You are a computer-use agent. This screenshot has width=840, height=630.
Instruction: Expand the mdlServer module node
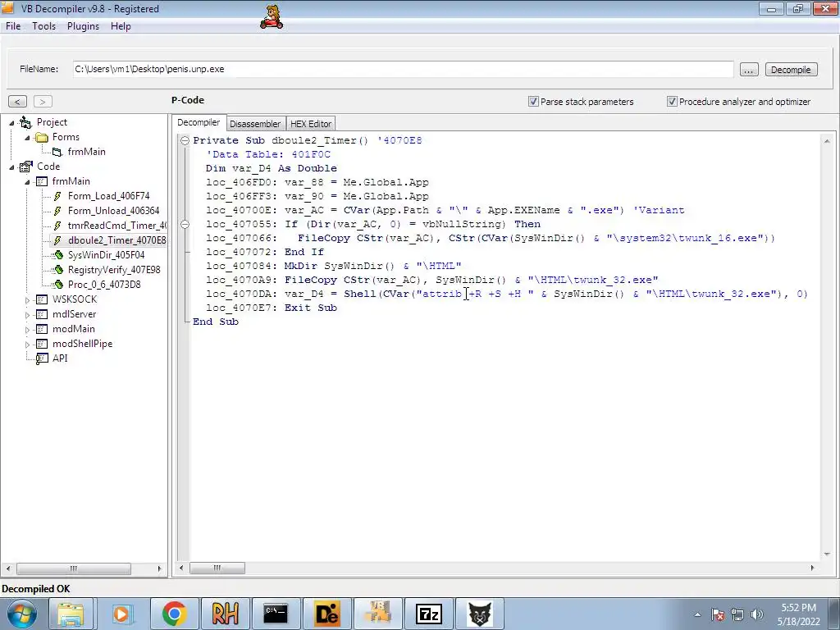(27, 315)
